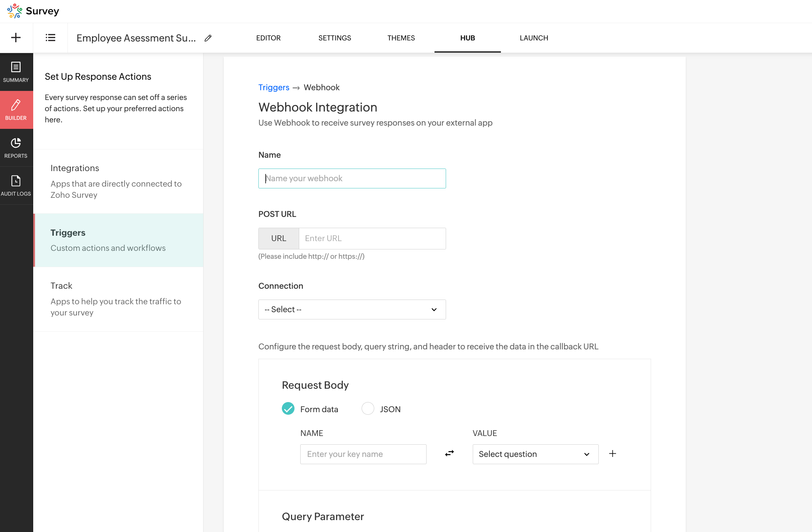Select the Builder sidebar icon
The image size is (812, 532).
coord(16,110)
